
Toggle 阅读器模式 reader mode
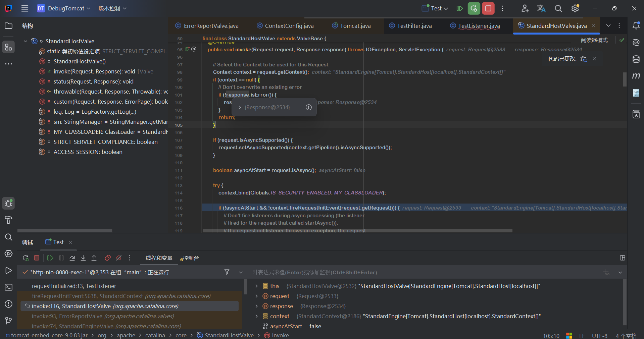coord(594,40)
